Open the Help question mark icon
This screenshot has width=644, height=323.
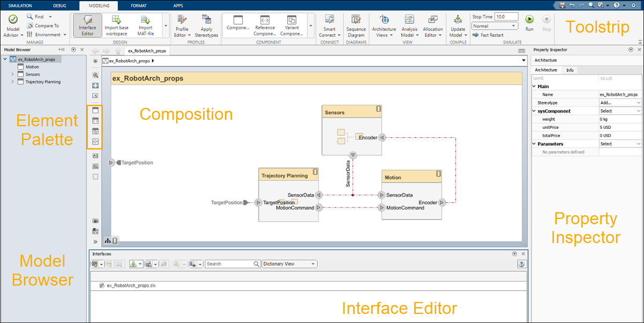617,5
